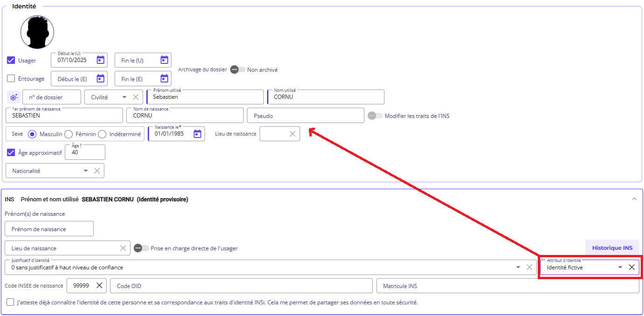The image size is (644, 316).
Task: Click the Historique INS button
Action: pos(612,247)
